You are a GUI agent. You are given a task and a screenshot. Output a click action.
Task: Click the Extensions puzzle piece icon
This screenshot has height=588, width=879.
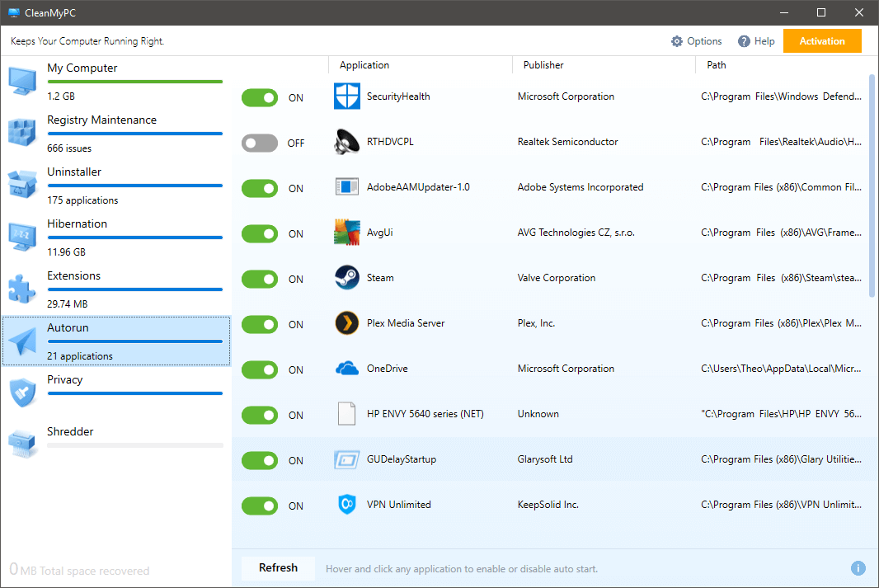(22, 289)
